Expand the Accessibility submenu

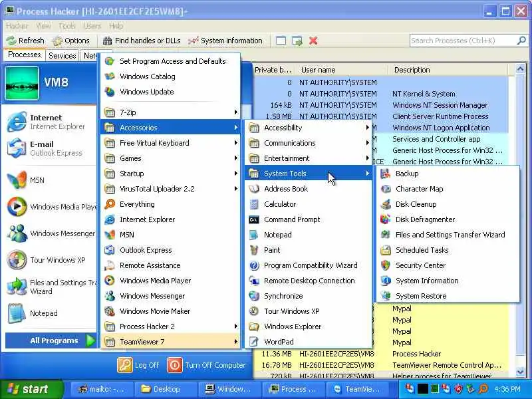[308, 128]
